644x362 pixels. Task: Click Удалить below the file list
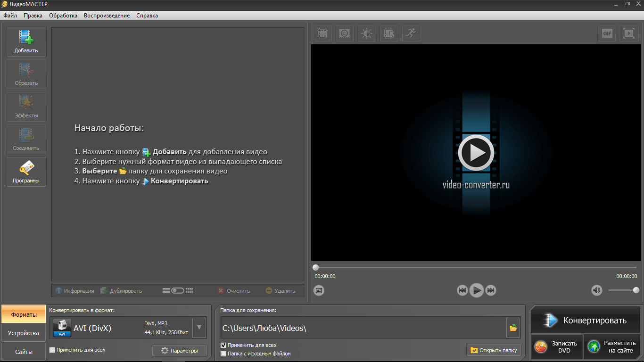coord(281,291)
